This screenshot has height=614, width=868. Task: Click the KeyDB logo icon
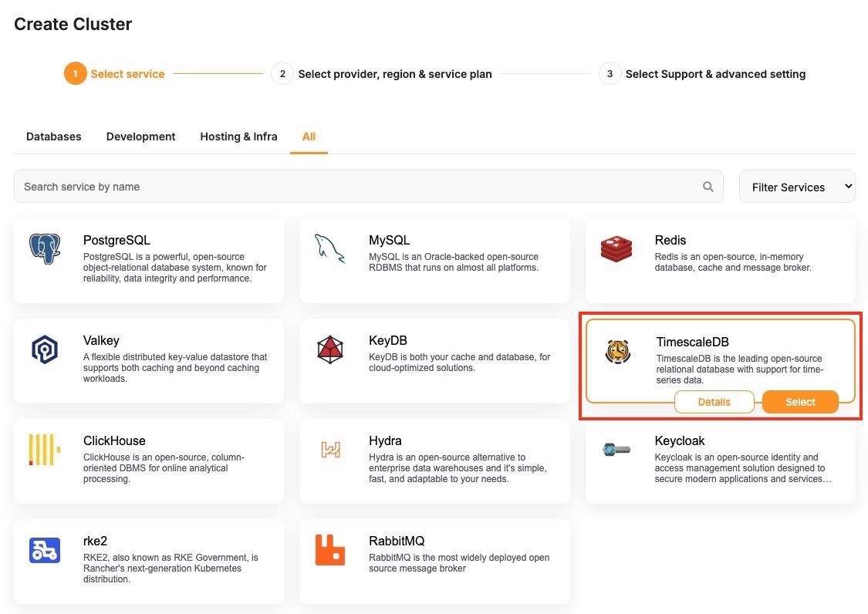[x=330, y=349]
